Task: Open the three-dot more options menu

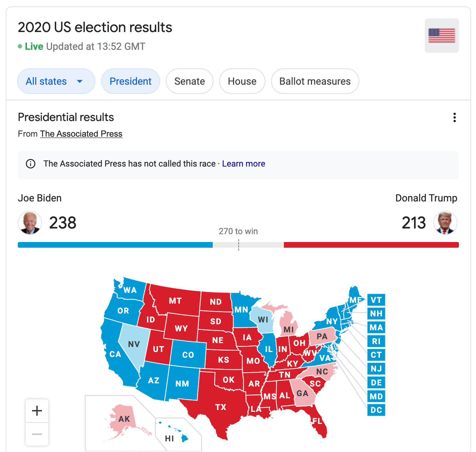Action: [x=454, y=117]
